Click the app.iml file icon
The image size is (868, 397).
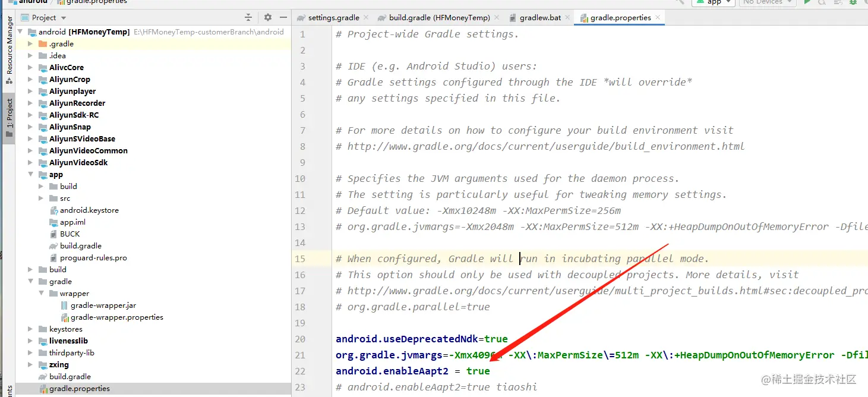(x=53, y=222)
